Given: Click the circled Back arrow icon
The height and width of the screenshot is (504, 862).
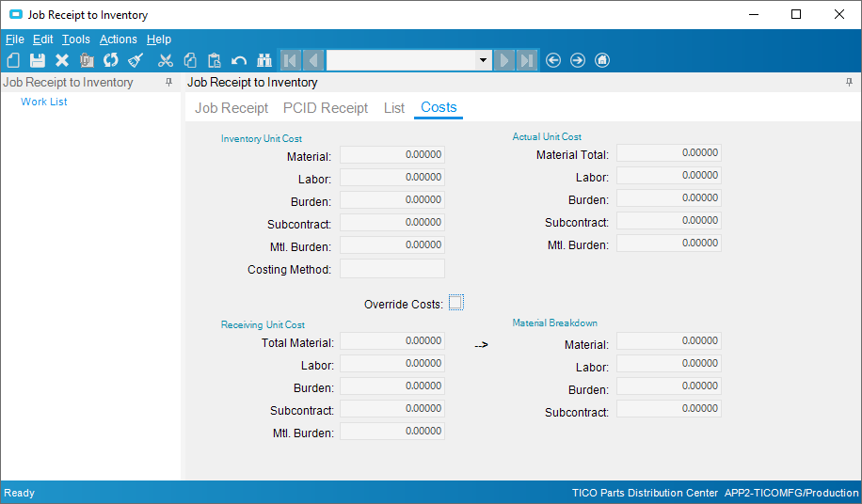Looking at the screenshot, I should click(x=553, y=60).
